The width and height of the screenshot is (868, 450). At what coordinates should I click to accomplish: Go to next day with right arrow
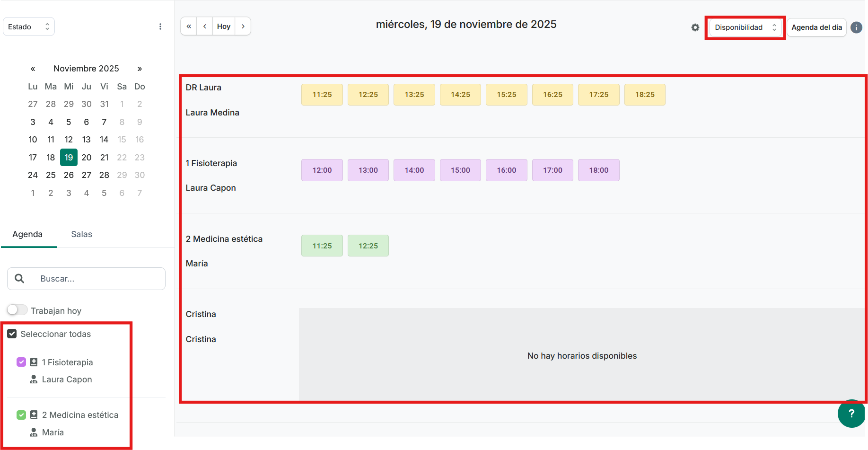point(243,26)
